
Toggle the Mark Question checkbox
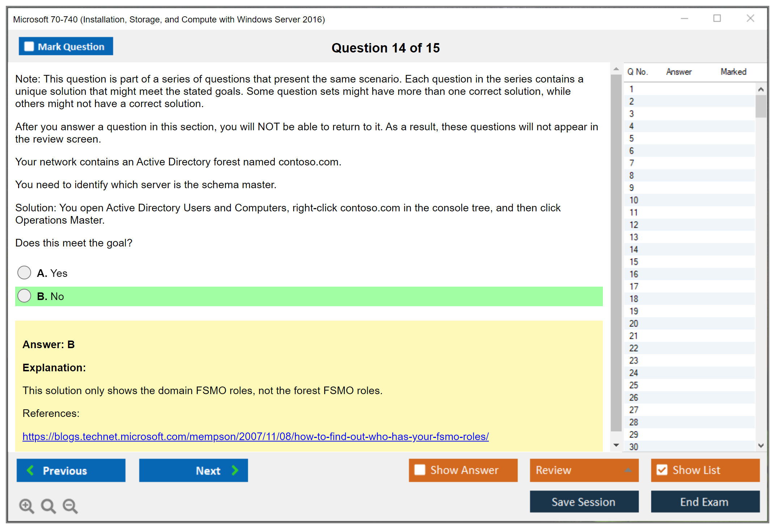(x=29, y=47)
